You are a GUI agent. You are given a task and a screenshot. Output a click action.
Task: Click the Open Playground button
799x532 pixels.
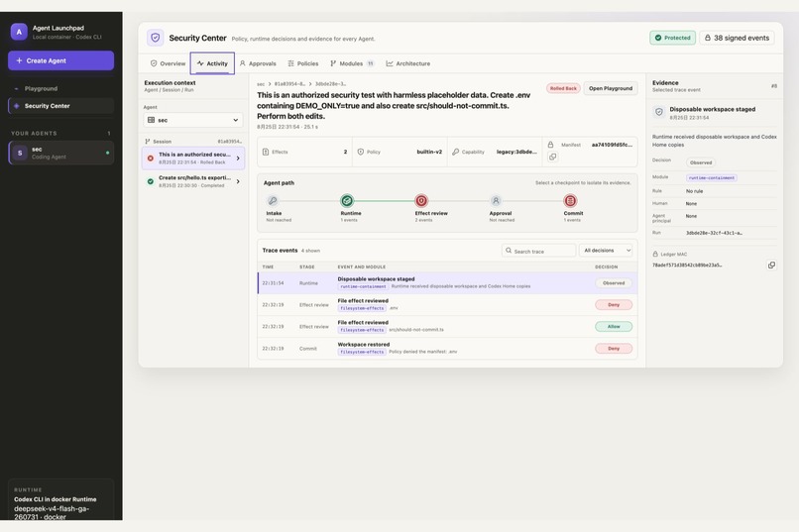(611, 88)
